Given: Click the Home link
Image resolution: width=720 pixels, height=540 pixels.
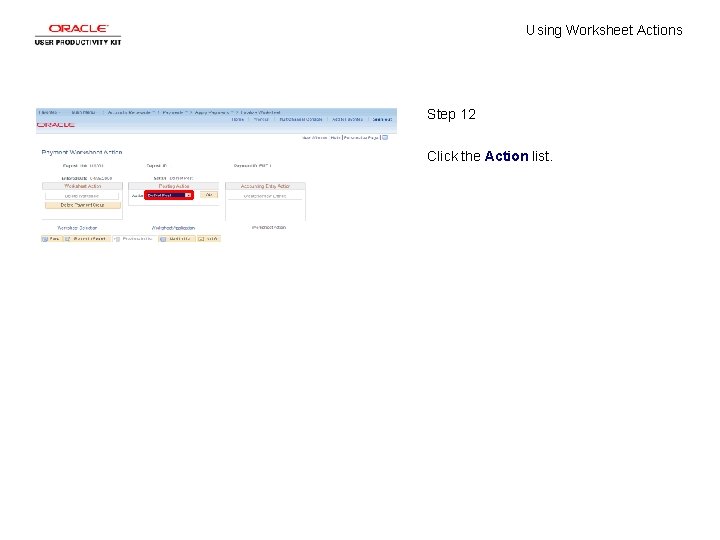Looking at the screenshot, I should (x=237, y=119).
